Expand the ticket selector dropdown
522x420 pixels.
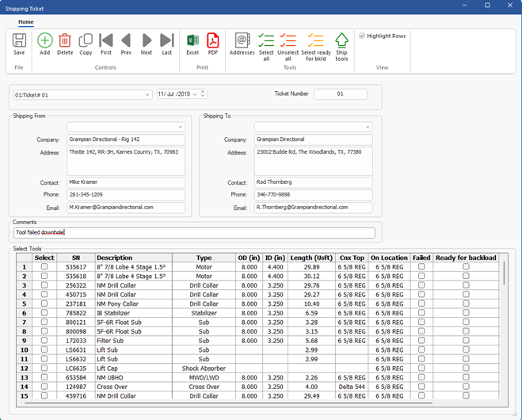click(x=147, y=95)
